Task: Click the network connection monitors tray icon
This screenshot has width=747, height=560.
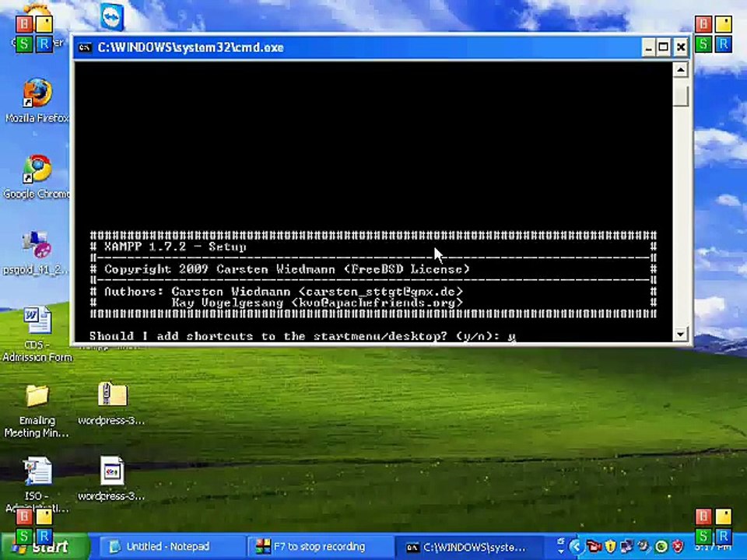Action: point(627,546)
